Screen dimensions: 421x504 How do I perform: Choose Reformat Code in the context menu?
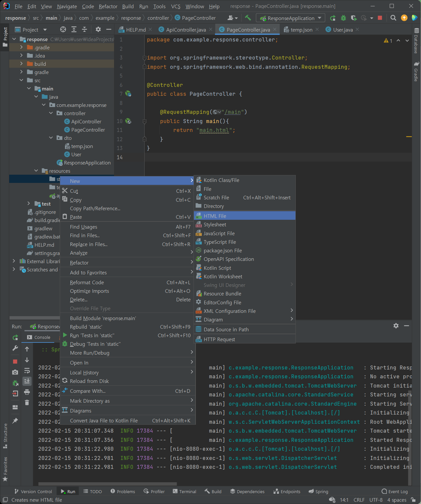pos(128,282)
